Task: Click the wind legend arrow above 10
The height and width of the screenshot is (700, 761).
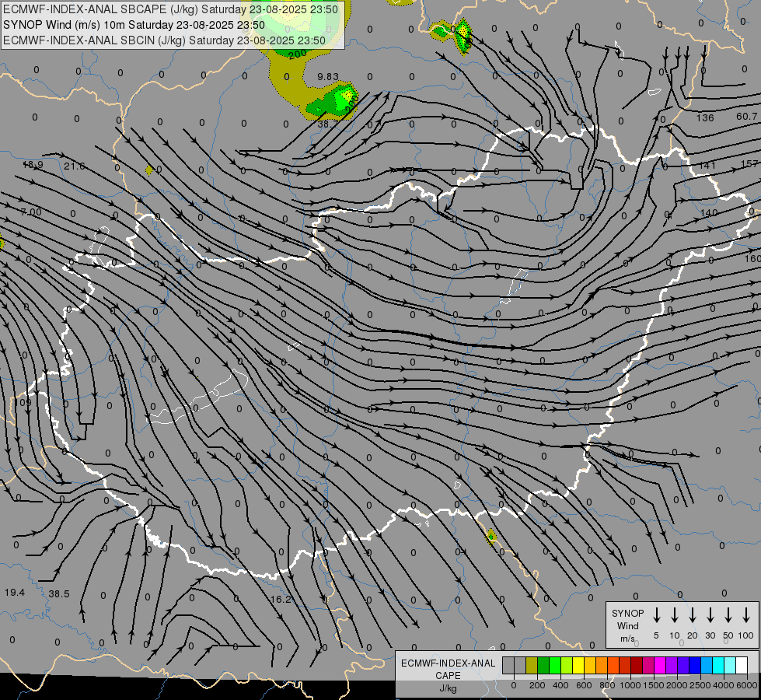Action: point(675,614)
